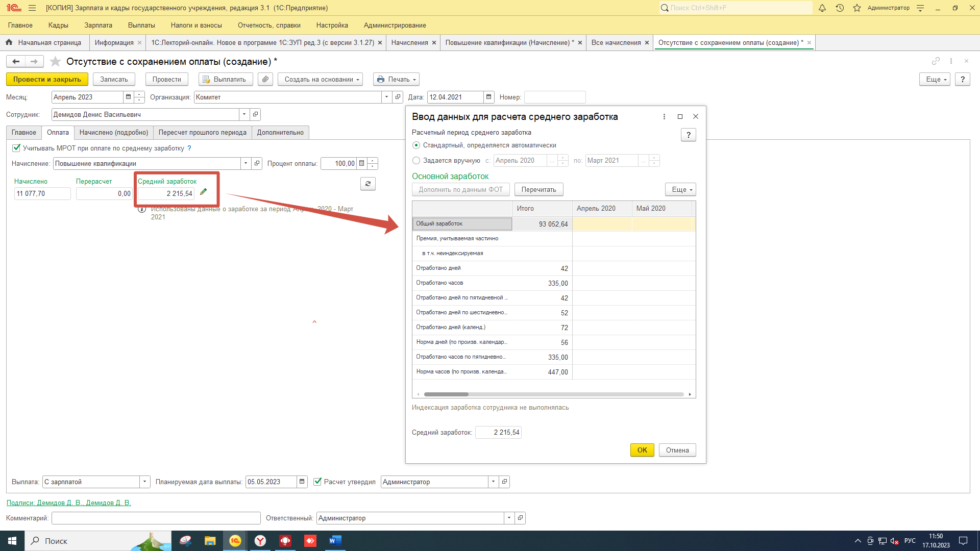The height and width of the screenshot is (551, 980).
Task: Go forward with right arrow button
Action: coord(34,62)
